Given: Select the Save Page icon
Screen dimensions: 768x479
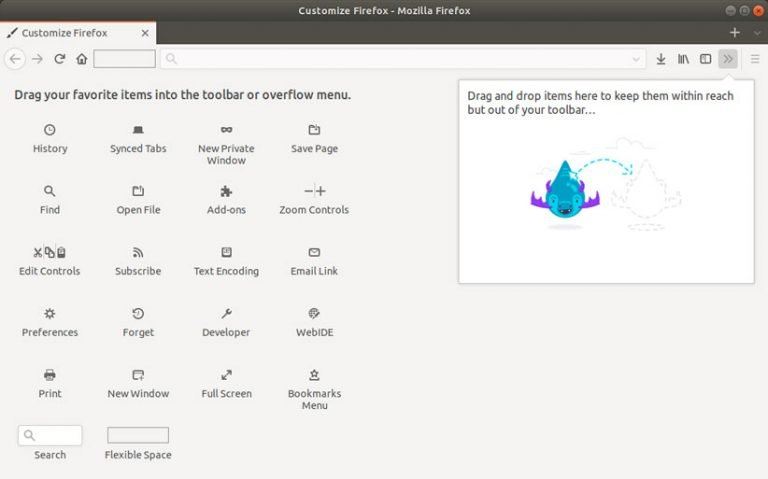Looking at the screenshot, I should tap(314, 130).
